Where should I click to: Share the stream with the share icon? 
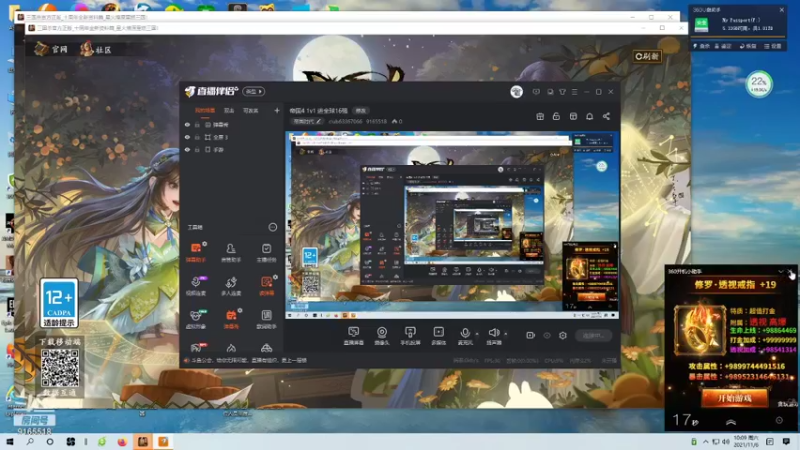coord(606,116)
